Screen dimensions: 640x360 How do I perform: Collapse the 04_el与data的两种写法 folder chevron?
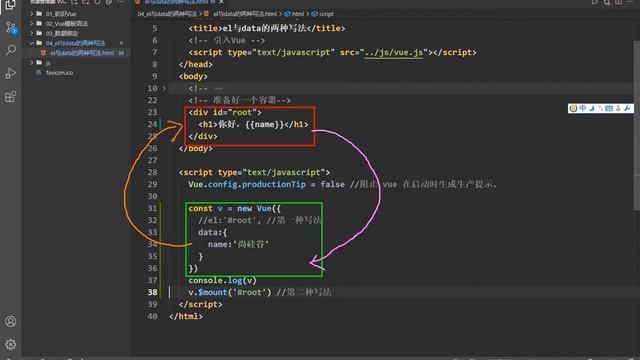(x=31, y=43)
